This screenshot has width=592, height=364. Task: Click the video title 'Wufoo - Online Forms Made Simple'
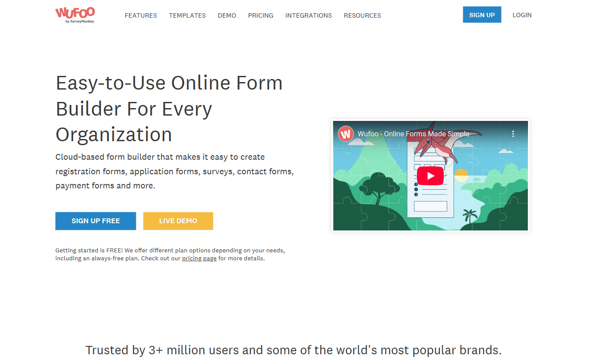(x=413, y=134)
